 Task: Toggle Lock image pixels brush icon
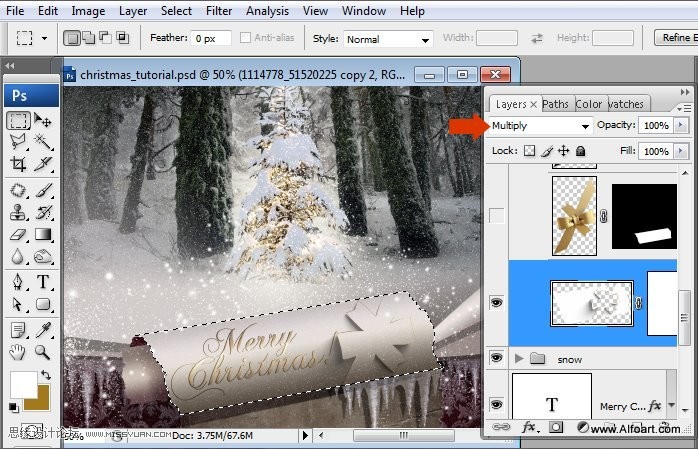(547, 151)
